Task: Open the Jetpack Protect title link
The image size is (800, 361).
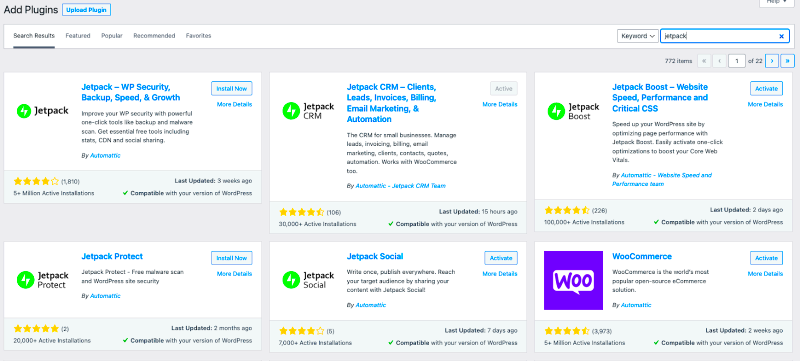Action: (x=112, y=256)
